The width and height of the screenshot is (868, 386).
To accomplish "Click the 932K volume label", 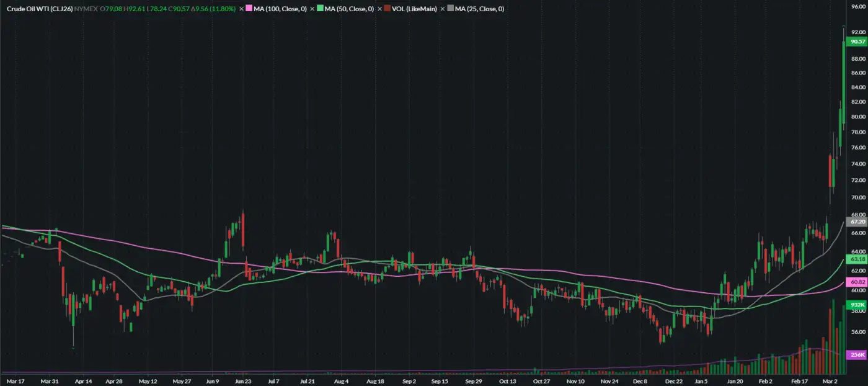I will [x=858, y=305].
